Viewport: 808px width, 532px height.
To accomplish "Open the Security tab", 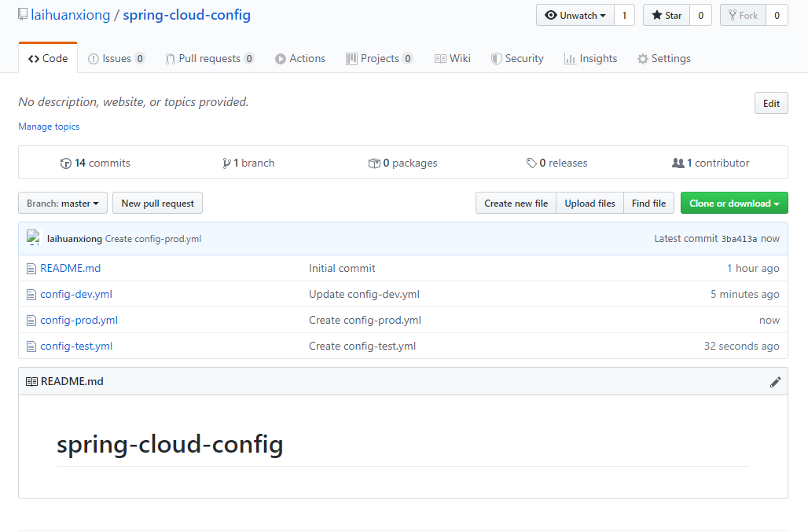I will [517, 59].
